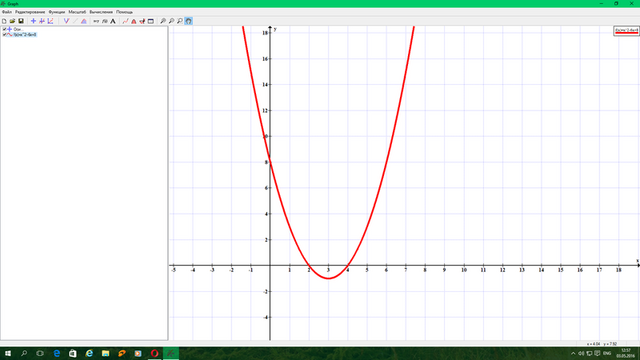Open the Функции menu
Screen dimensions: 640x360
57,12
